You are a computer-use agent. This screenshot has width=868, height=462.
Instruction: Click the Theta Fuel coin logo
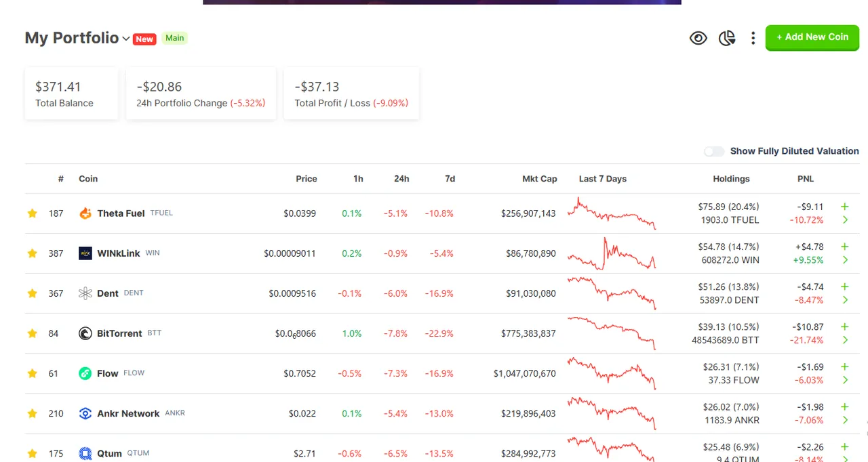tap(85, 213)
